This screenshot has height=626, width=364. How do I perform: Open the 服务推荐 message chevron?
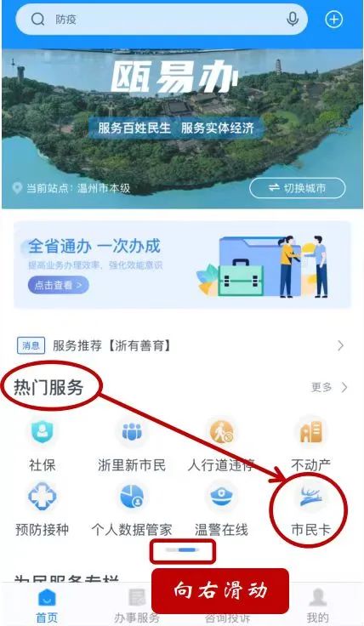(340, 345)
